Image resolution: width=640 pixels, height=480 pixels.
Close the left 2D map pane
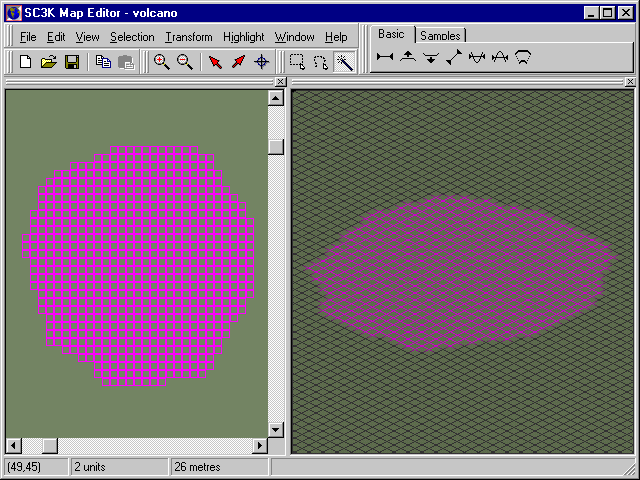pos(280,82)
